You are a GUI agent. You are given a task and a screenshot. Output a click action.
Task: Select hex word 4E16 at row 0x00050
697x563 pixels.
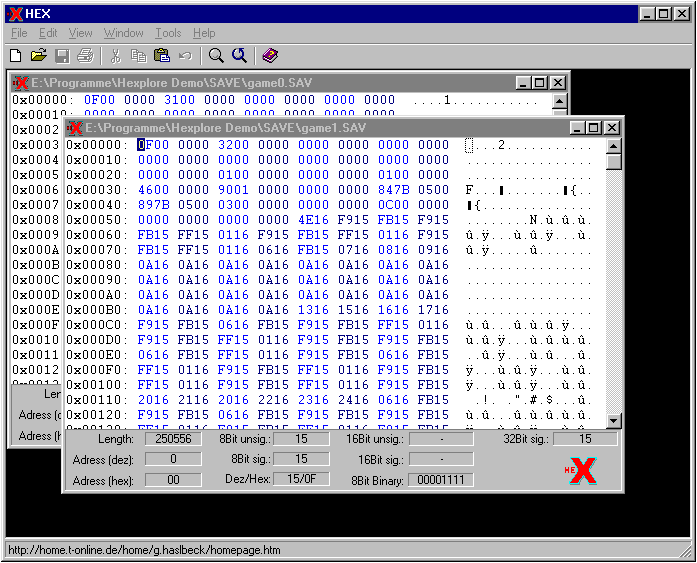pyautogui.click(x=313, y=220)
